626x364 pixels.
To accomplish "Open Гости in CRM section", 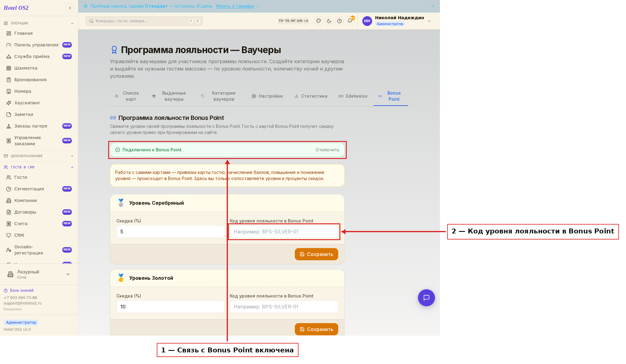I will [39, 177].
